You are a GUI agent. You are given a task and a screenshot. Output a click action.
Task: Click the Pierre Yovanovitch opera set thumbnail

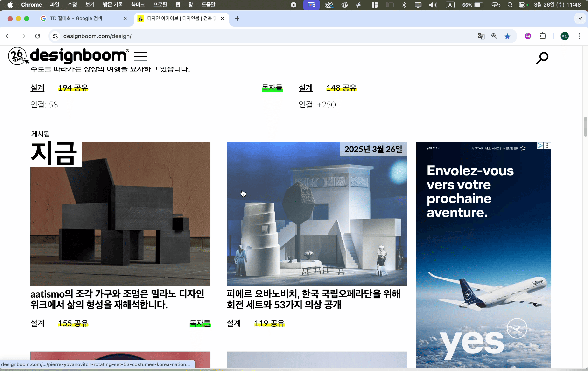pyautogui.click(x=316, y=214)
